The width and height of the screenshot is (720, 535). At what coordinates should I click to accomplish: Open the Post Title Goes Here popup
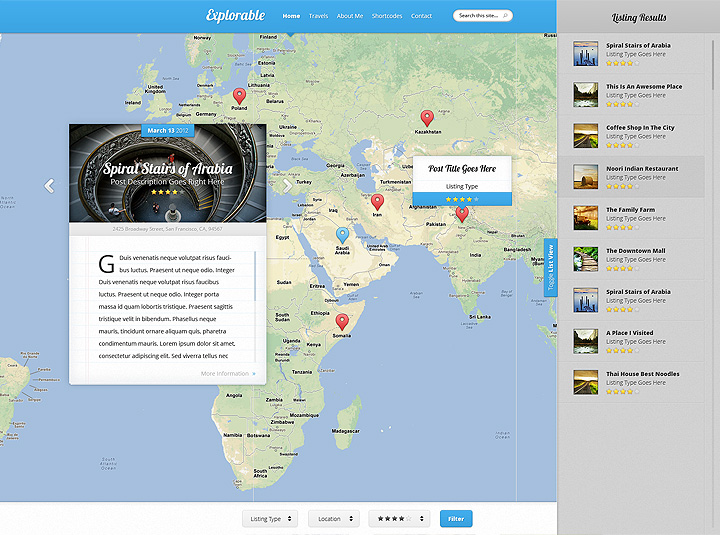click(x=462, y=169)
